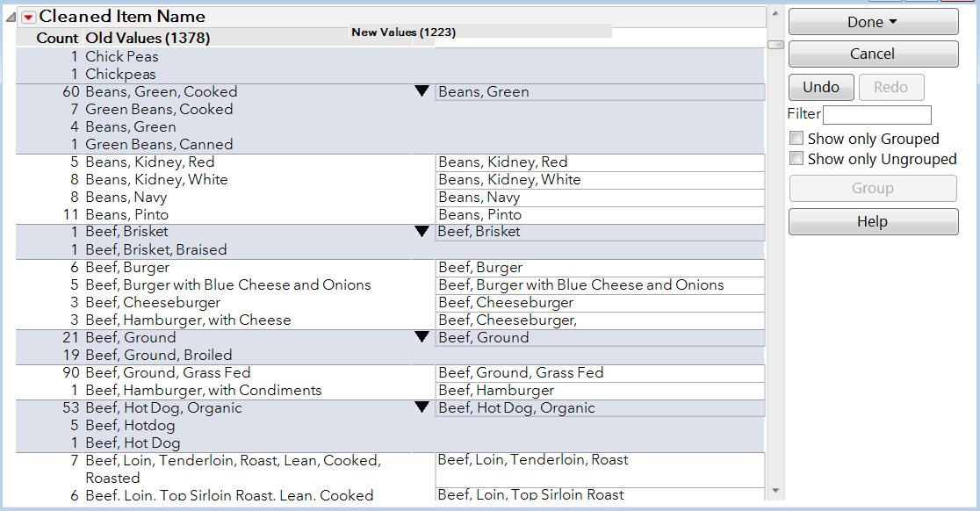
Task: Open Help for the recode dialog
Action: 872,221
